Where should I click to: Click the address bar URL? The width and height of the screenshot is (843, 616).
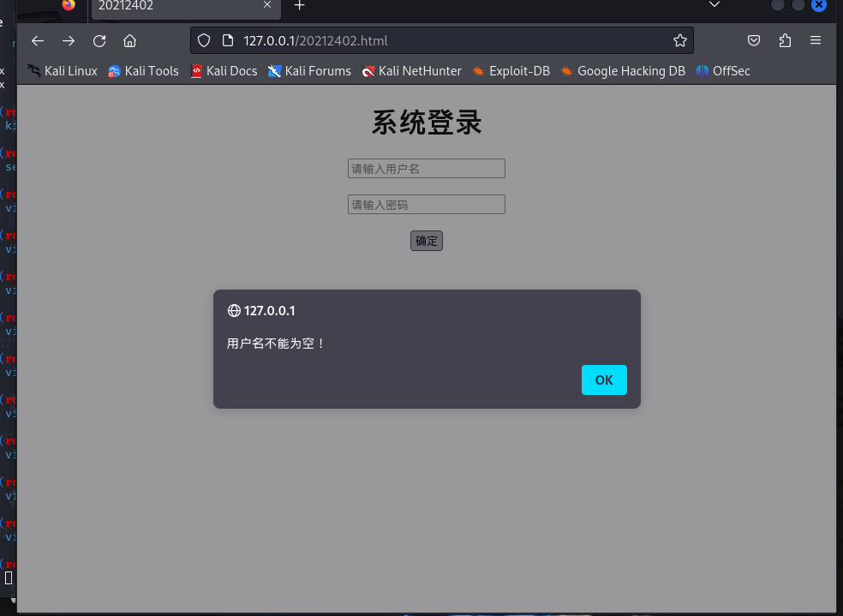[x=315, y=41]
